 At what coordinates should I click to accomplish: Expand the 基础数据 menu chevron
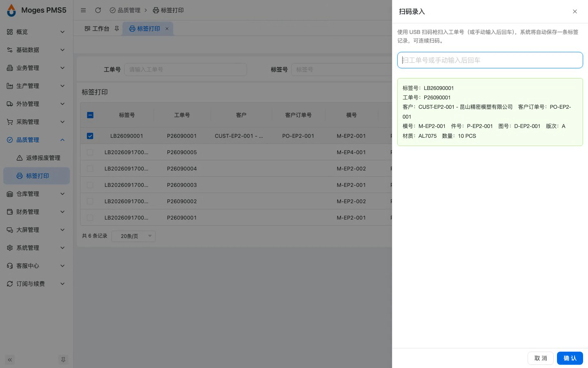62,50
